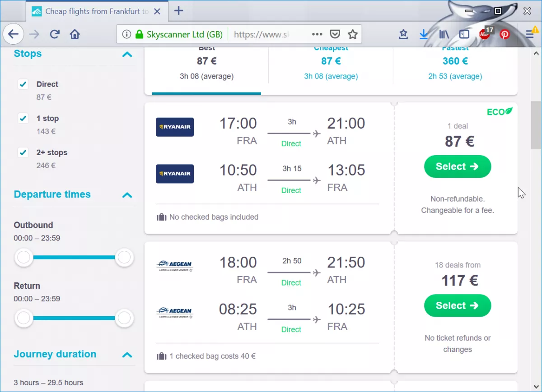
Task: Click the Departure times heading
Action: (x=52, y=194)
